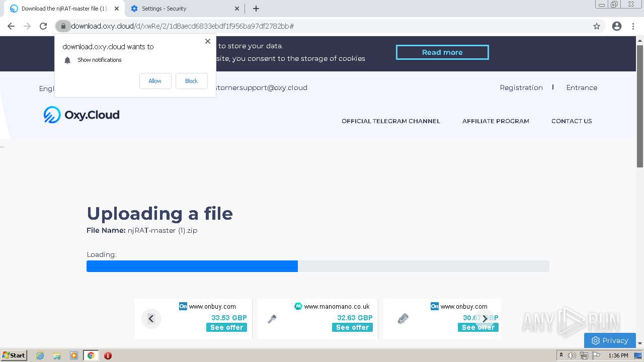Click the notification bell icon
644x362 pixels.
point(67,60)
